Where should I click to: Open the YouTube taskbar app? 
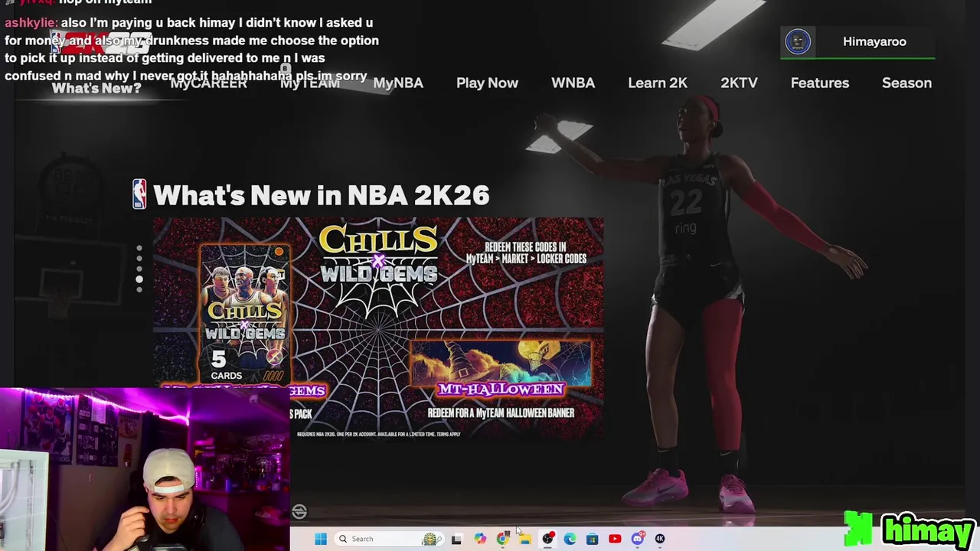click(615, 539)
